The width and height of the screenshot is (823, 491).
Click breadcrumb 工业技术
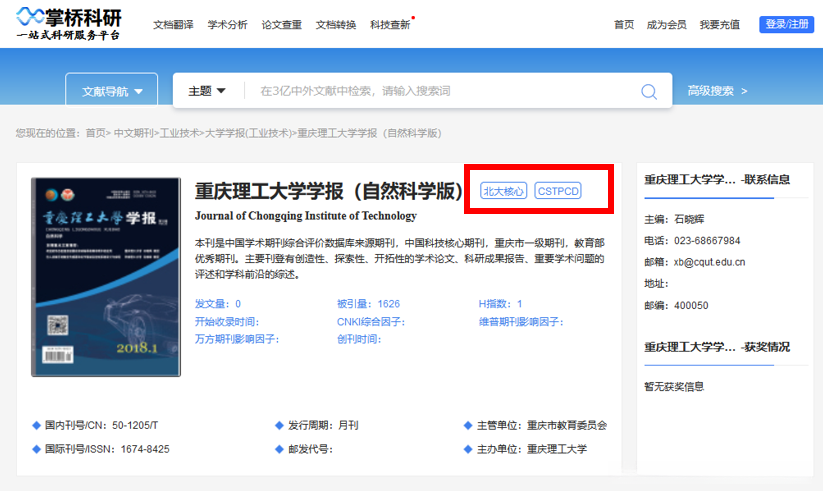point(179,133)
